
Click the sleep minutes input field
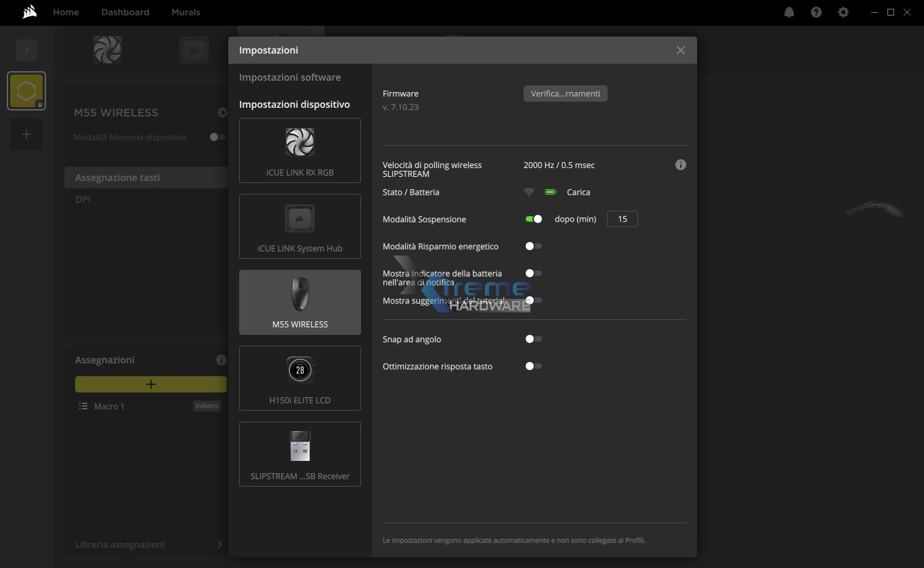(x=622, y=219)
